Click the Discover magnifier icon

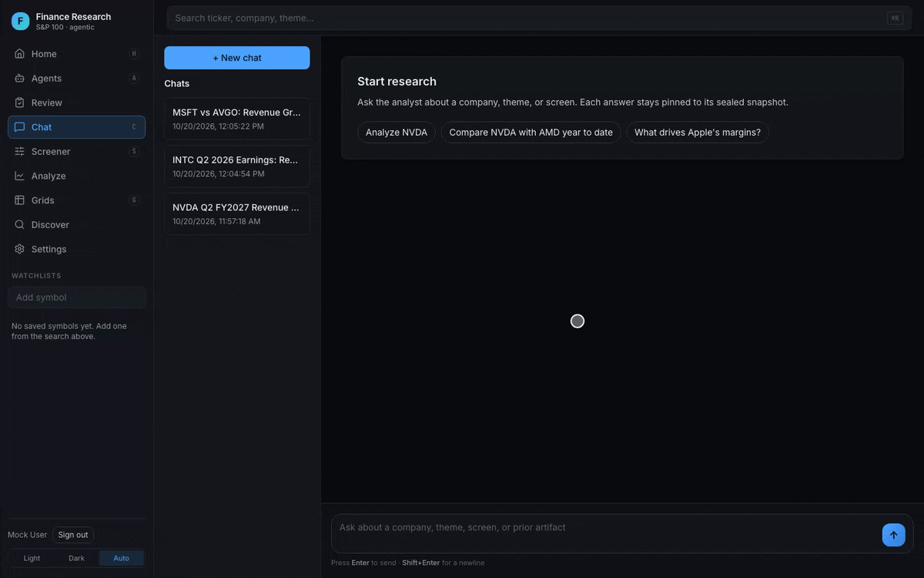click(19, 225)
